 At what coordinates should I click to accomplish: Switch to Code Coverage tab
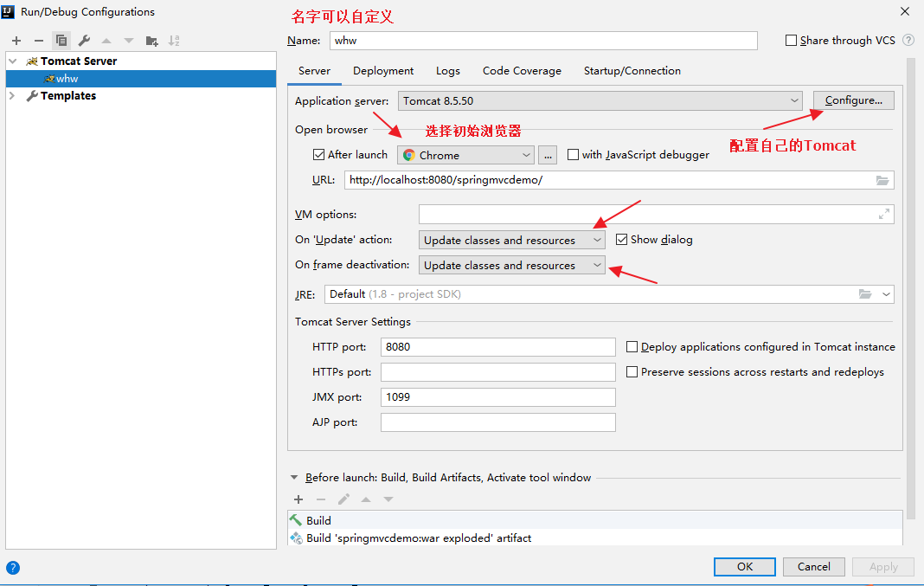pyautogui.click(x=522, y=71)
